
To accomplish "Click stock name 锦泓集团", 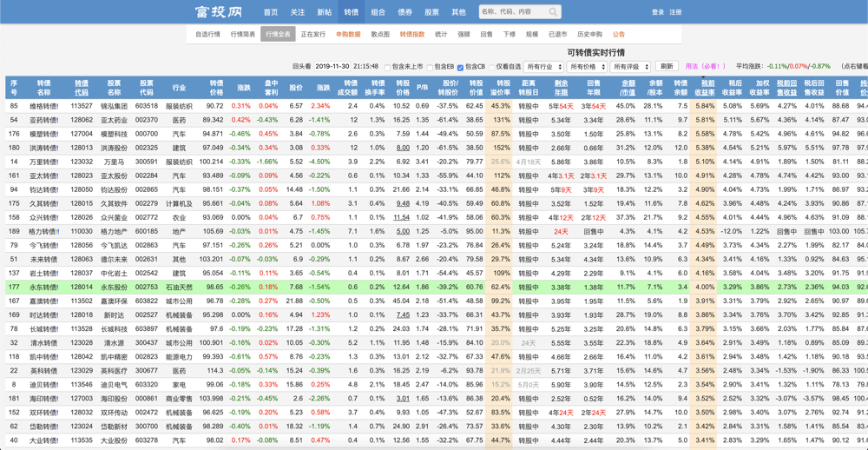I will (114, 105).
